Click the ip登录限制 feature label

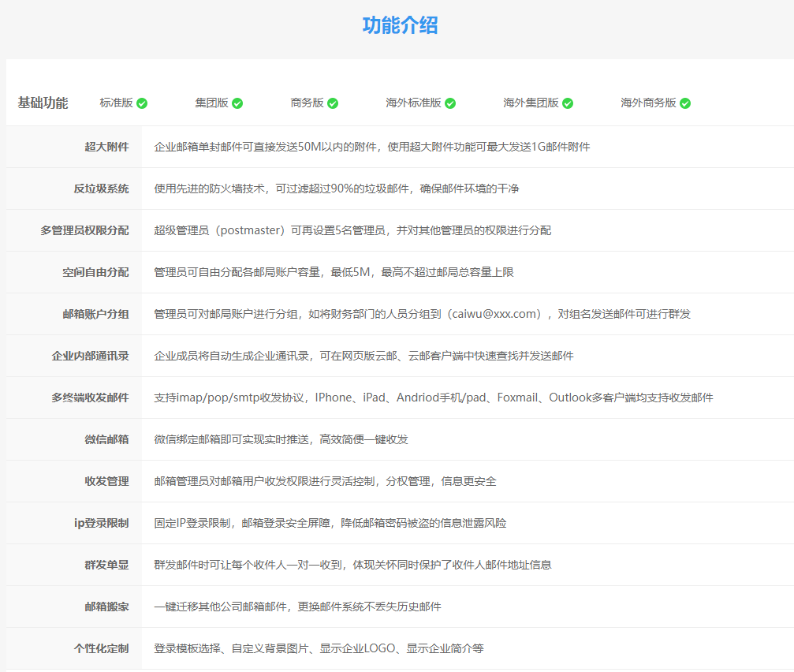[x=101, y=523]
